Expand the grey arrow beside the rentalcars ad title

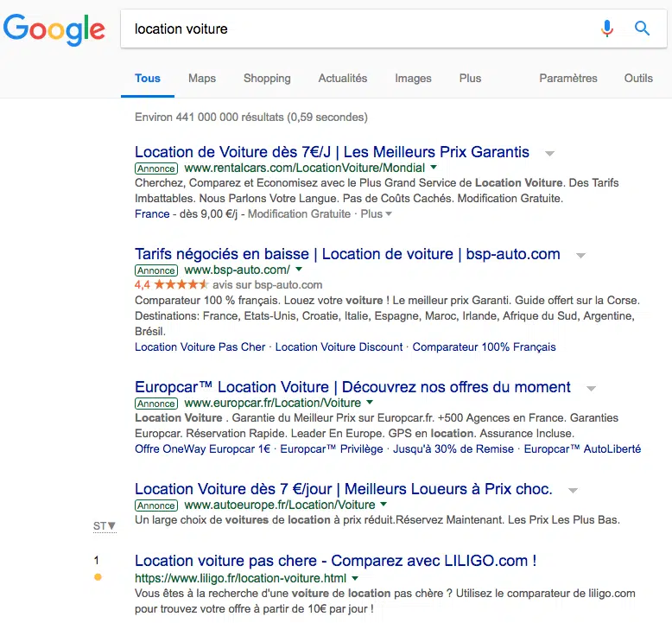click(x=549, y=153)
